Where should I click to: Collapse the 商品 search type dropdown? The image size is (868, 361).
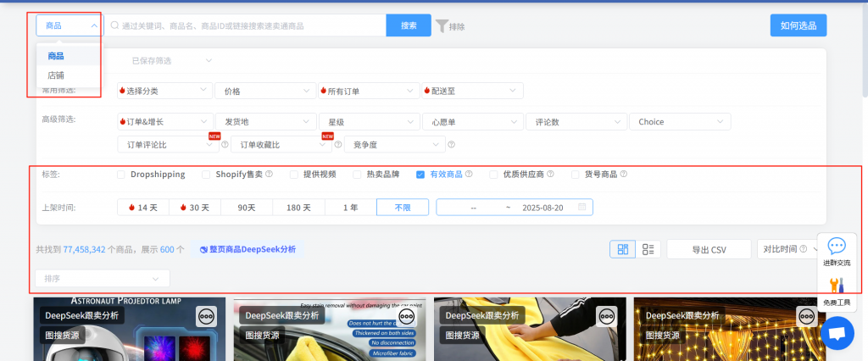(x=70, y=25)
